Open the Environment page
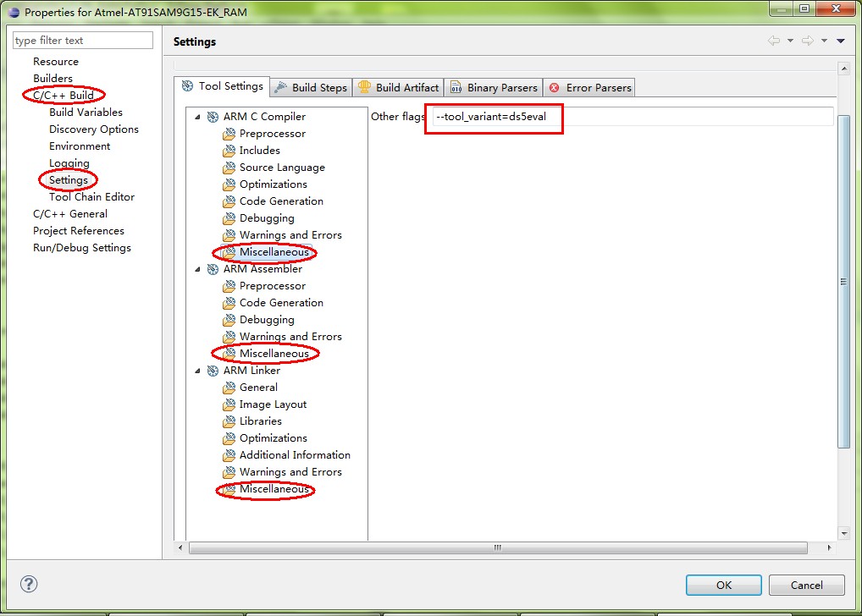The height and width of the screenshot is (616, 862). (x=79, y=146)
